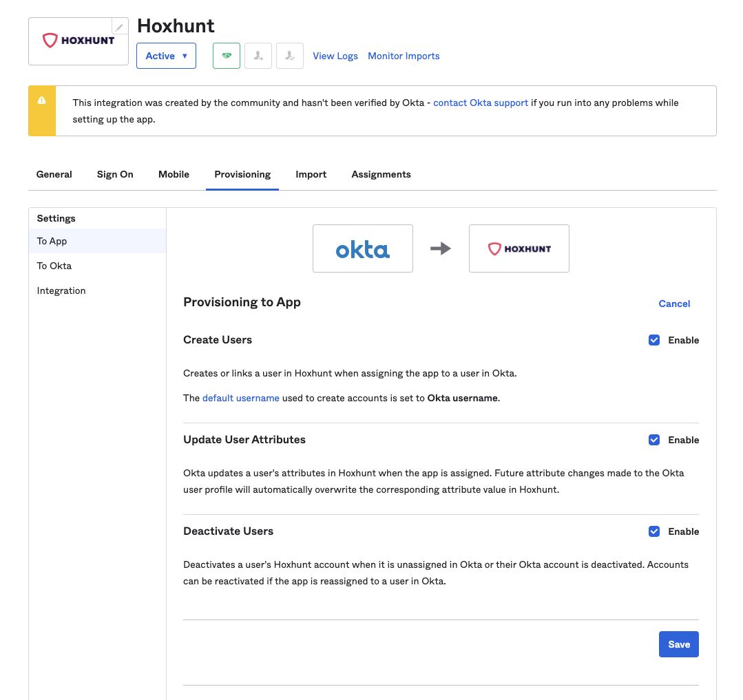Viewport: 743px width, 700px height.
Task: Cancel editing Provisioning to App
Action: point(674,304)
